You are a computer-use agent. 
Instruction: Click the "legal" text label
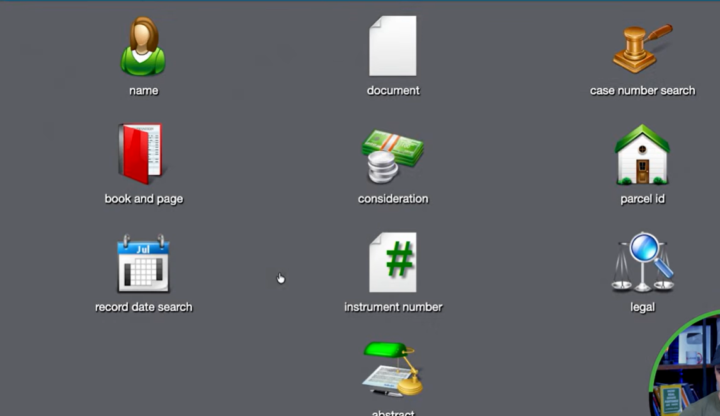click(642, 307)
